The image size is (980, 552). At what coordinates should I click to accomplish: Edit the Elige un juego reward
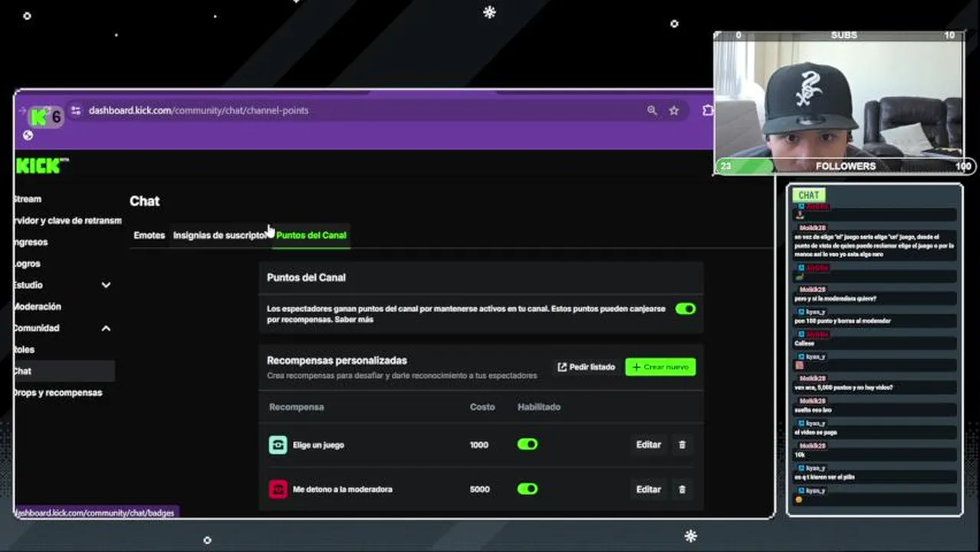point(648,445)
